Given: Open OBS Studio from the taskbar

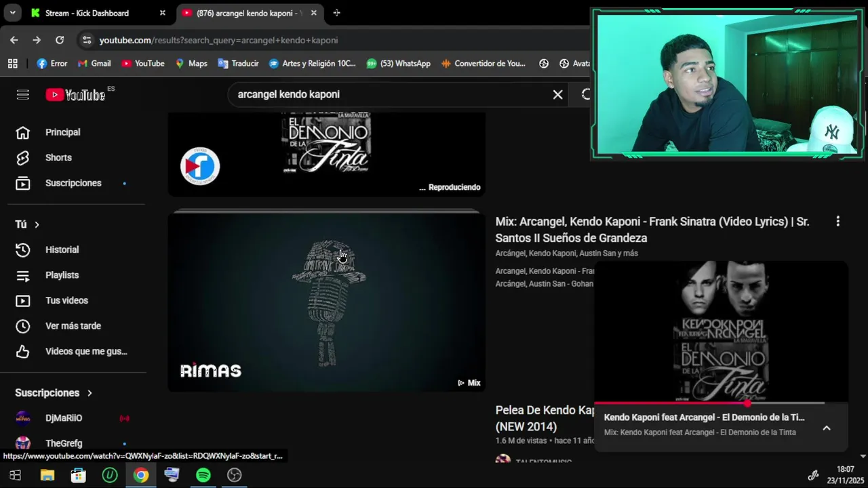Looking at the screenshot, I should [235, 475].
